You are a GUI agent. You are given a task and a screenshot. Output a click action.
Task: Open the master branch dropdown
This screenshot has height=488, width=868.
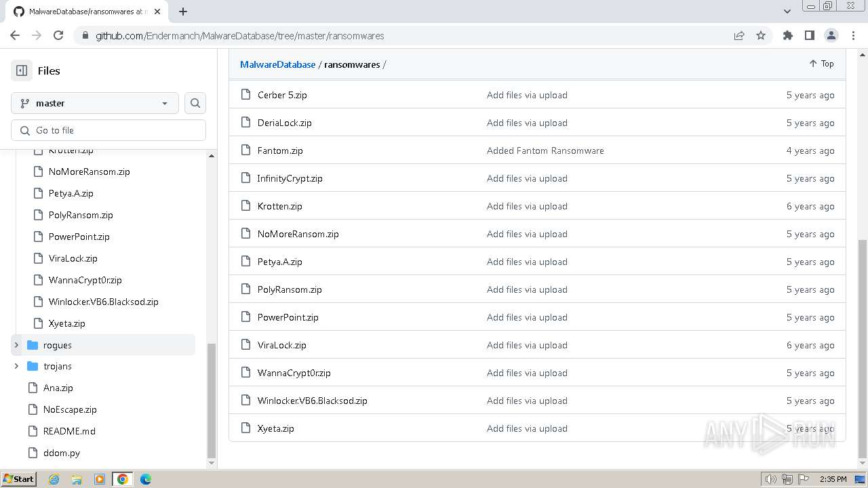click(x=95, y=103)
